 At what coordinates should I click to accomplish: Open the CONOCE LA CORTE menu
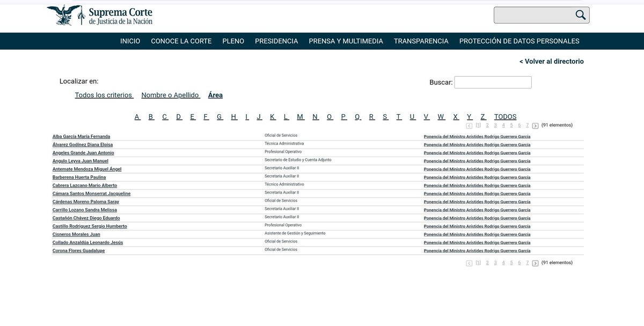tap(181, 41)
